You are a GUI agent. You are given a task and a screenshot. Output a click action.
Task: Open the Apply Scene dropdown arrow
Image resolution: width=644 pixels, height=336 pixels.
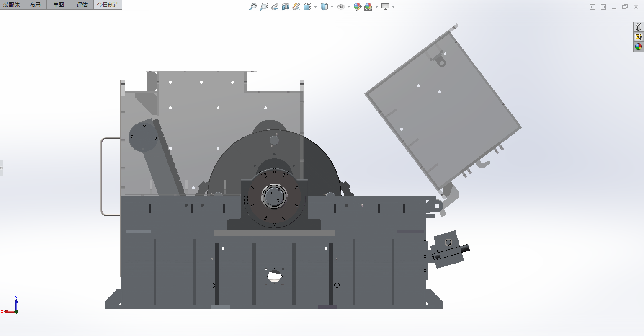376,7
